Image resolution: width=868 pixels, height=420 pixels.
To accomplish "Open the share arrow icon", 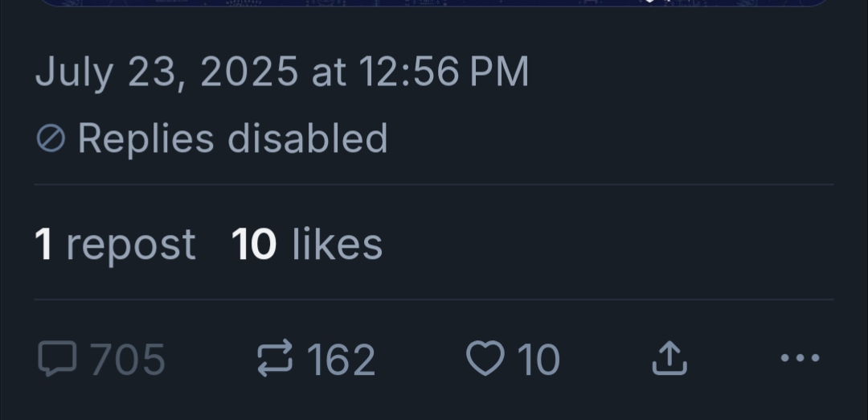I will (669, 359).
